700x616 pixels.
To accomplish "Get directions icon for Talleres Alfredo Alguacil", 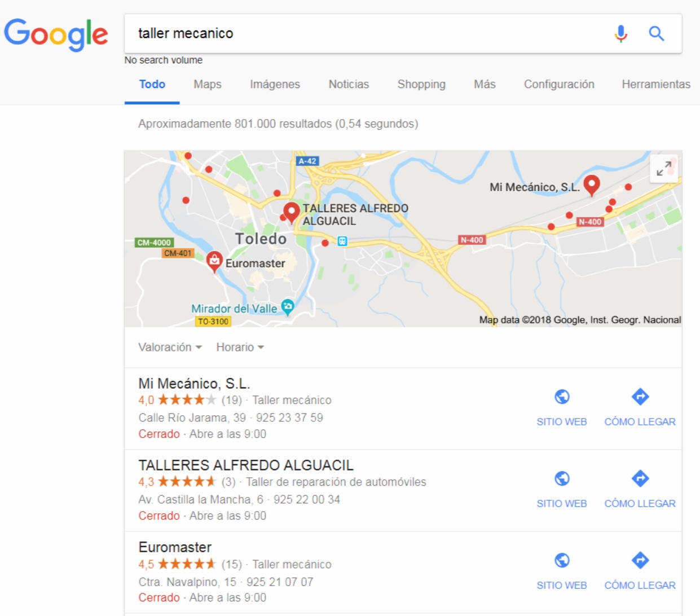I will click(640, 478).
